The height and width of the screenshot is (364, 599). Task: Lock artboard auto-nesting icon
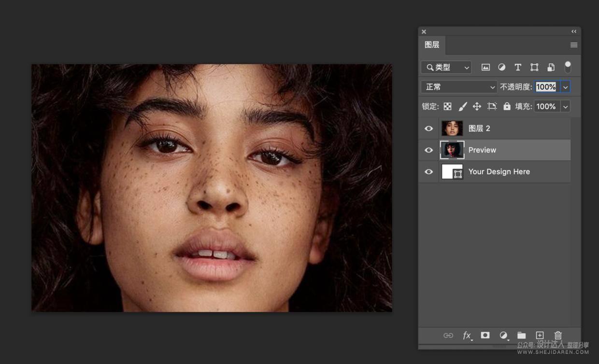[x=492, y=106]
